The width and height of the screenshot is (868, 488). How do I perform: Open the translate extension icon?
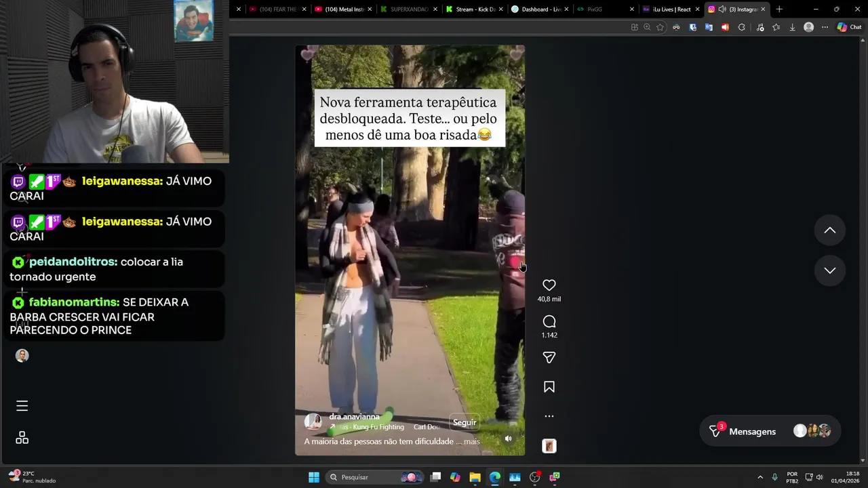point(709,27)
